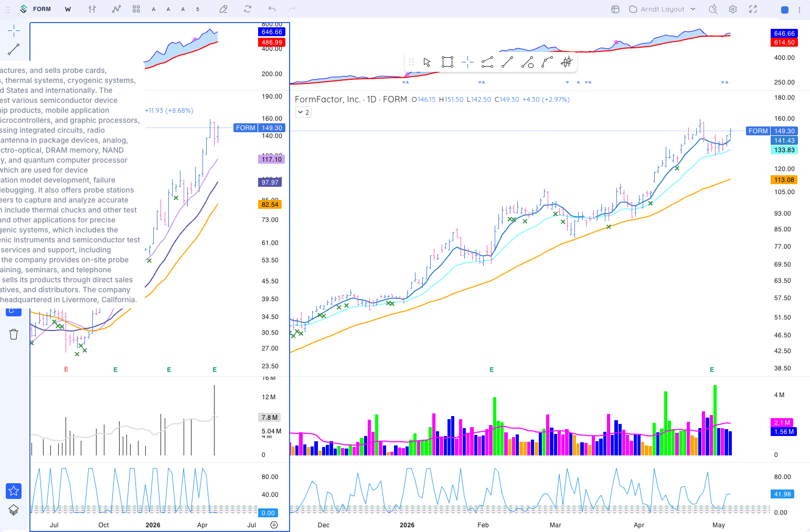
Task: Change the W weekly interval
Action: pos(68,9)
